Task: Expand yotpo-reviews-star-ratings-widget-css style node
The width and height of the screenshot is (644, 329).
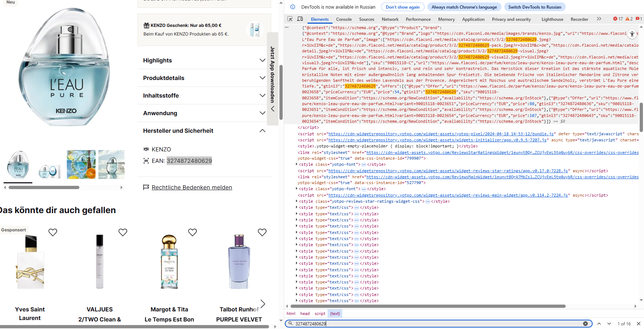Action: point(296,201)
